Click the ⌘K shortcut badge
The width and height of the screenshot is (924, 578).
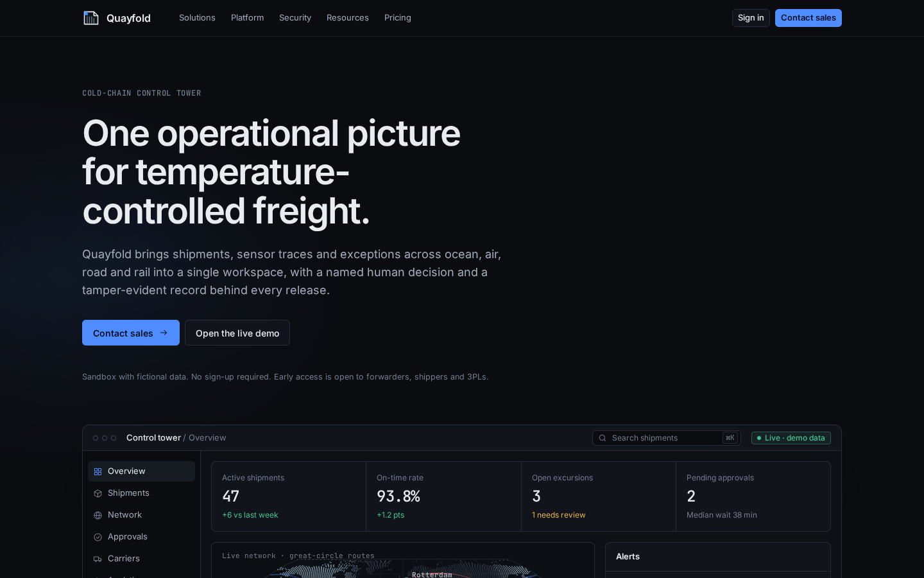click(730, 438)
